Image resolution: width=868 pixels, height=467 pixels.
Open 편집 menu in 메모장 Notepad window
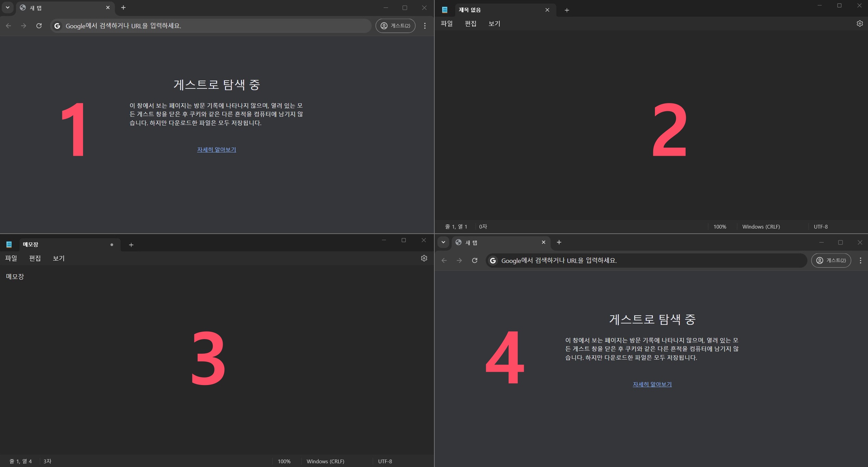point(35,258)
